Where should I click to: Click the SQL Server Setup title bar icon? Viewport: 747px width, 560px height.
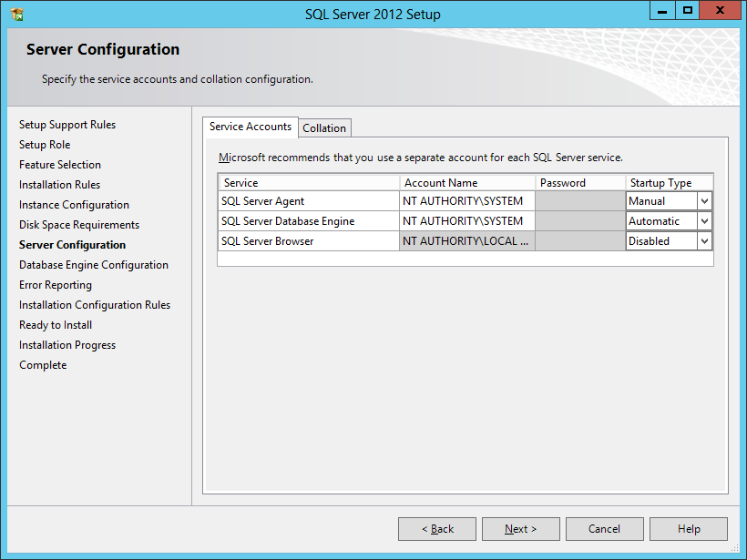point(16,14)
